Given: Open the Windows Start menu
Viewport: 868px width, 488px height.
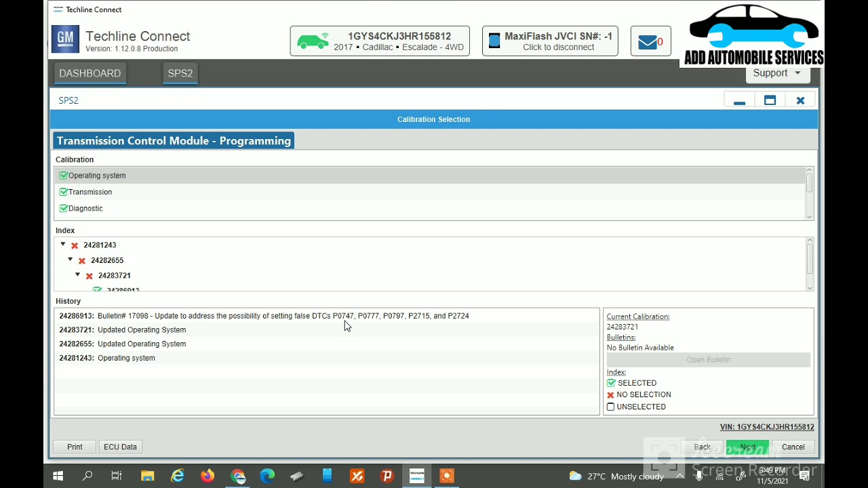Looking at the screenshot, I should tap(58, 476).
